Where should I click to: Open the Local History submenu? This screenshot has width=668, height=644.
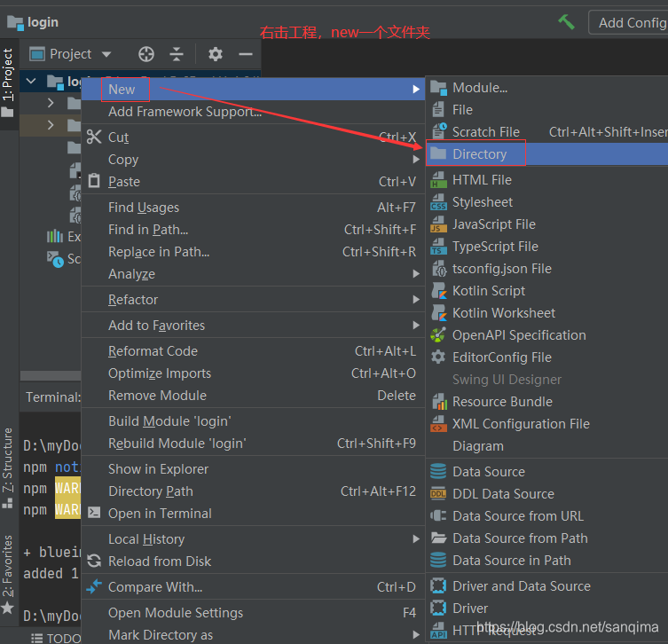coord(253,539)
